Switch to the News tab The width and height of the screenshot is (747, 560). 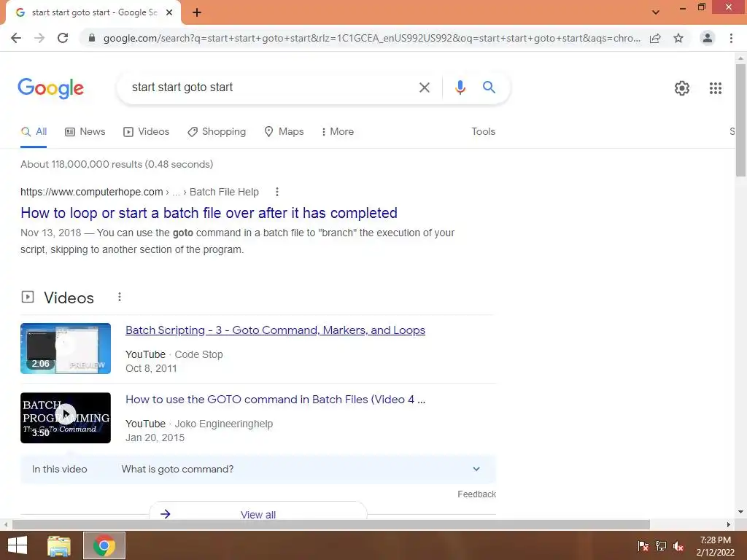[85, 132]
